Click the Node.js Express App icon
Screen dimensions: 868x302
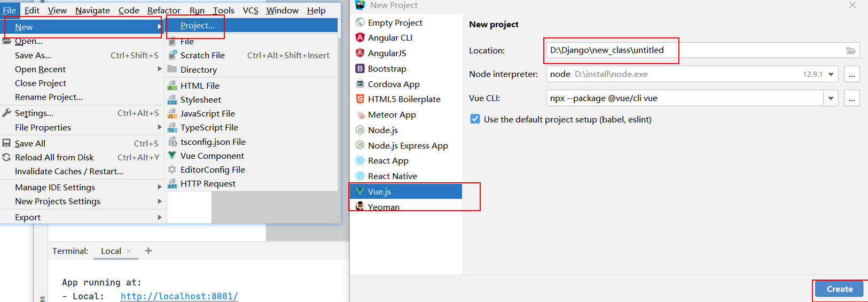[x=360, y=145]
